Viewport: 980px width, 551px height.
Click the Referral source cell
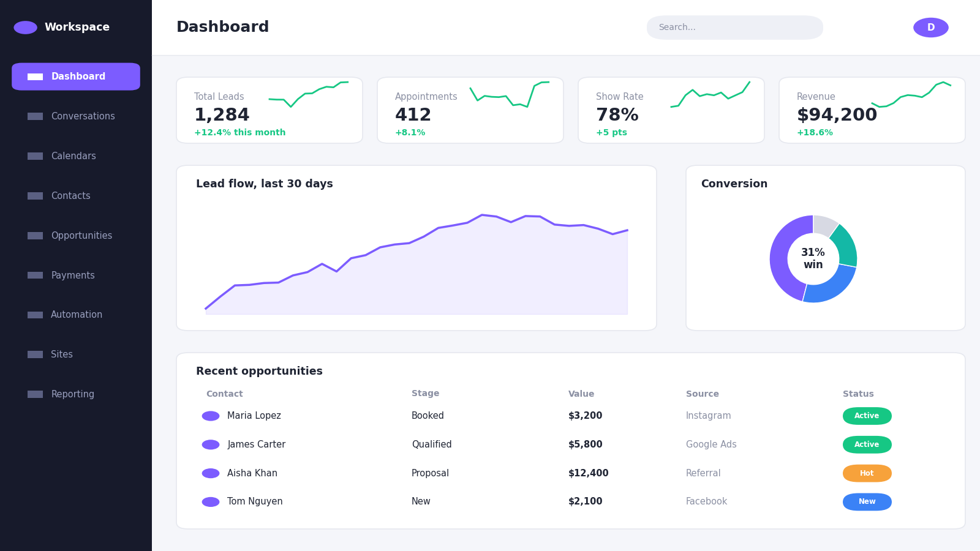pos(703,473)
